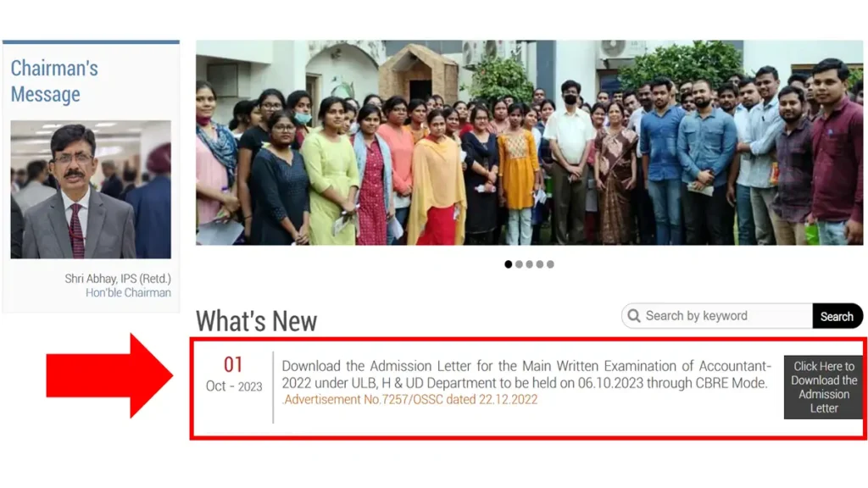Screen dimensions: 868x488
Task: Open the Chairman's Message heading
Action: coord(54,80)
